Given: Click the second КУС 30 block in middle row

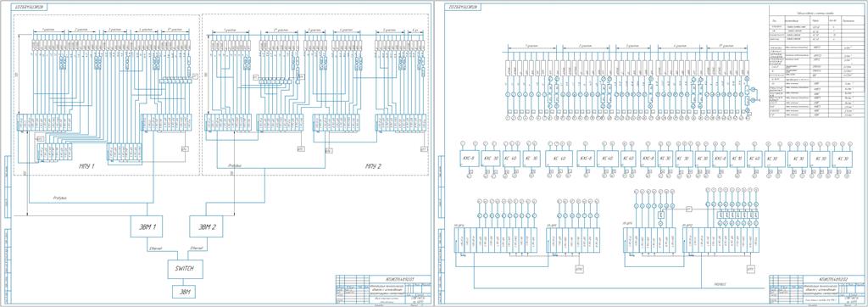Looking at the screenshot, I should click(491, 159).
